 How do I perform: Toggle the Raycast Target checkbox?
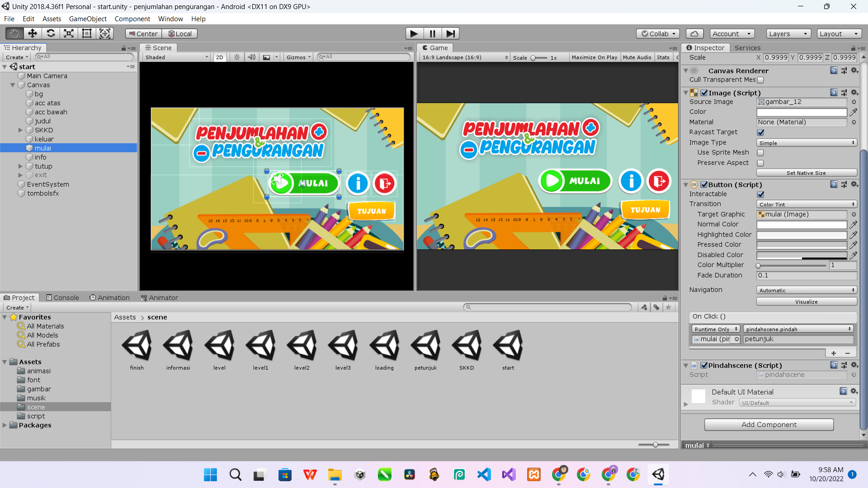pos(760,132)
